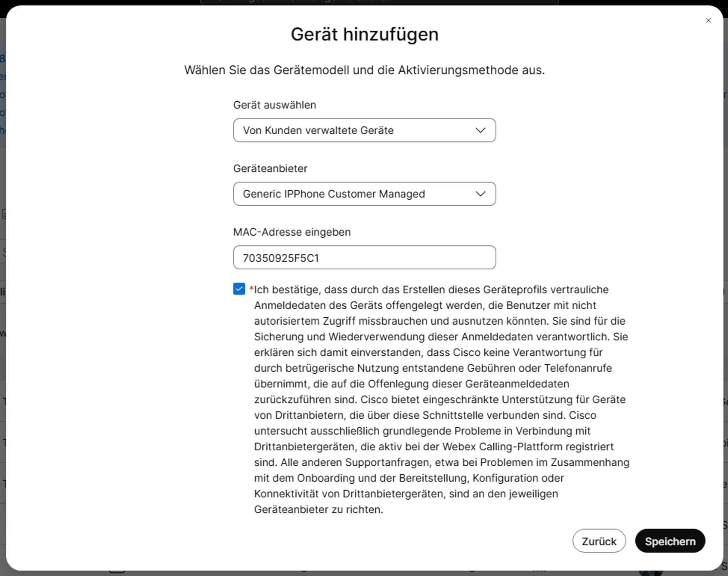Click the MAC-Adresse eingeben label

[x=291, y=232]
